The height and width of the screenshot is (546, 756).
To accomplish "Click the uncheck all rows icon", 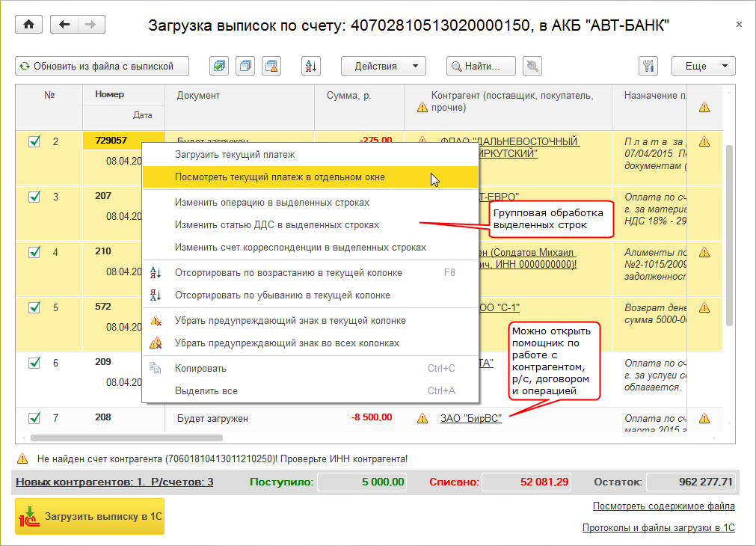I will coord(245,66).
